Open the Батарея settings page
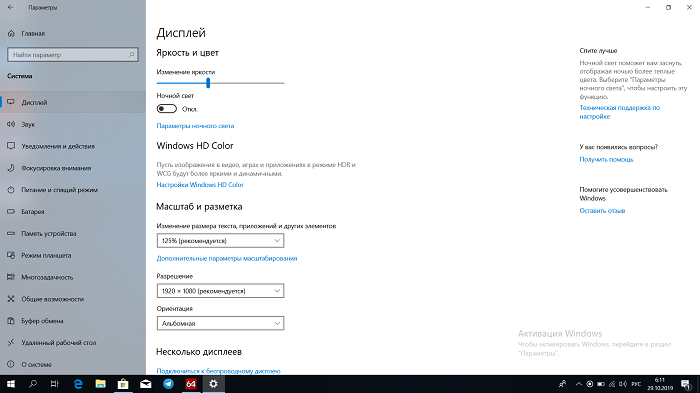 point(73,212)
